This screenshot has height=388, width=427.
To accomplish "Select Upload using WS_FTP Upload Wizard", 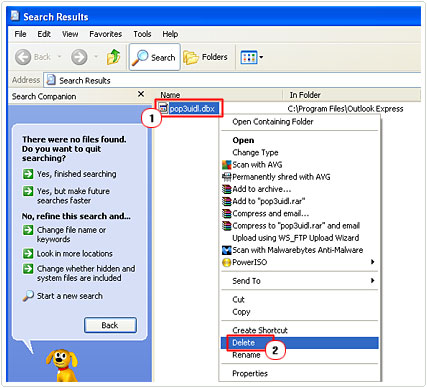I will [x=296, y=238].
